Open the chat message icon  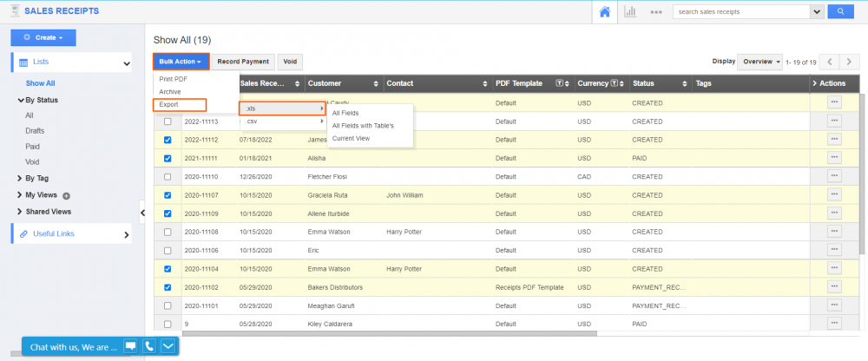pos(130,346)
